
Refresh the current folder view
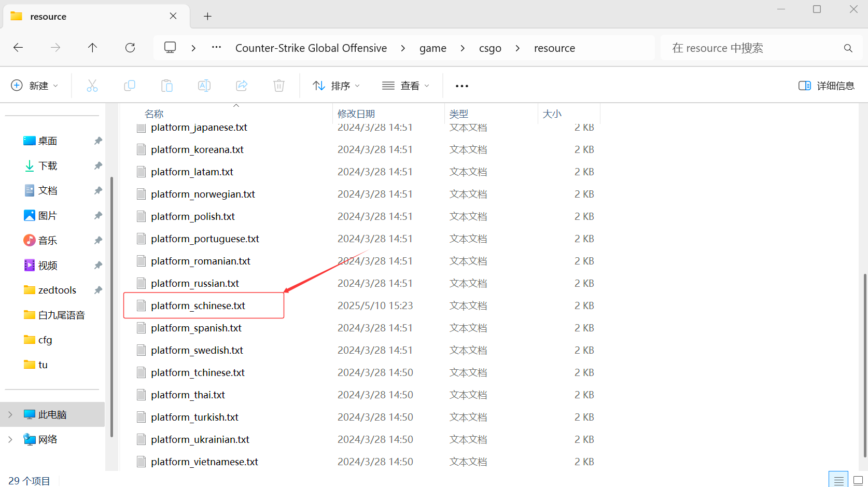click(x=130, y=48)
